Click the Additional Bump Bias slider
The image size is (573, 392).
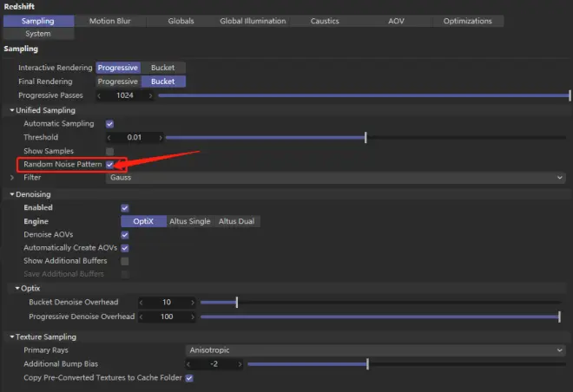click(x=406, y=364)
